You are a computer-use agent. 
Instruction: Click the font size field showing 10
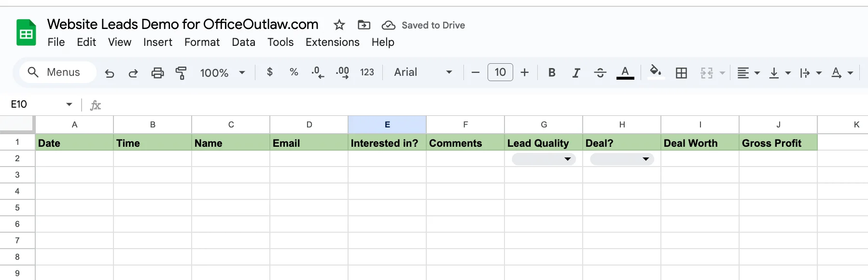(x=500, y=72)
